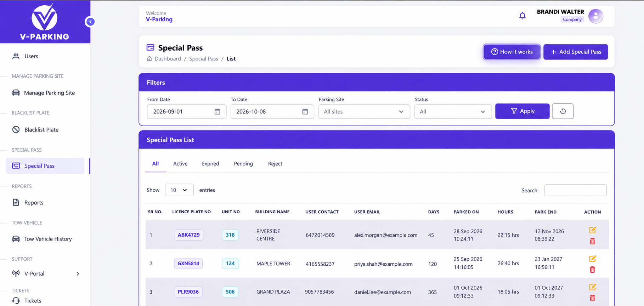Screen dimensions: 644x306
Task: Click email priya.shah@example.com
Action: [383, 264]
